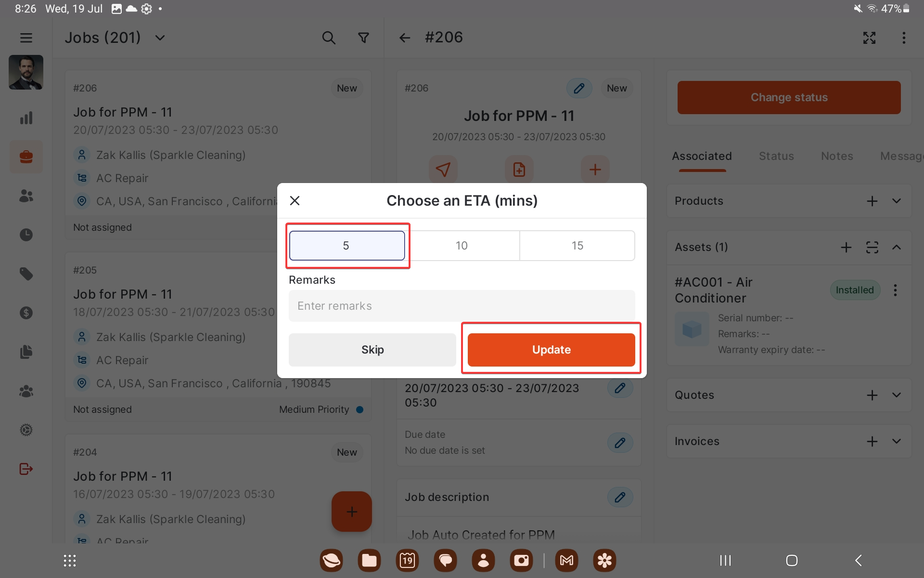The height and width of the screenshot is (578, 924).
Task: Open the three-dot menu for job #206
Action: tap(904, 38)
